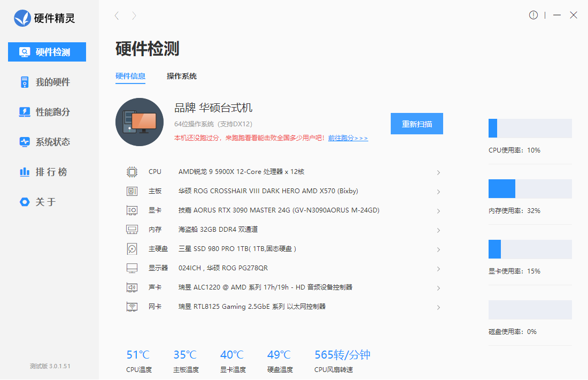Screen dimensions: 588x380
Task: Click the 我的硬件 tower icon
Action: (25, 82)
